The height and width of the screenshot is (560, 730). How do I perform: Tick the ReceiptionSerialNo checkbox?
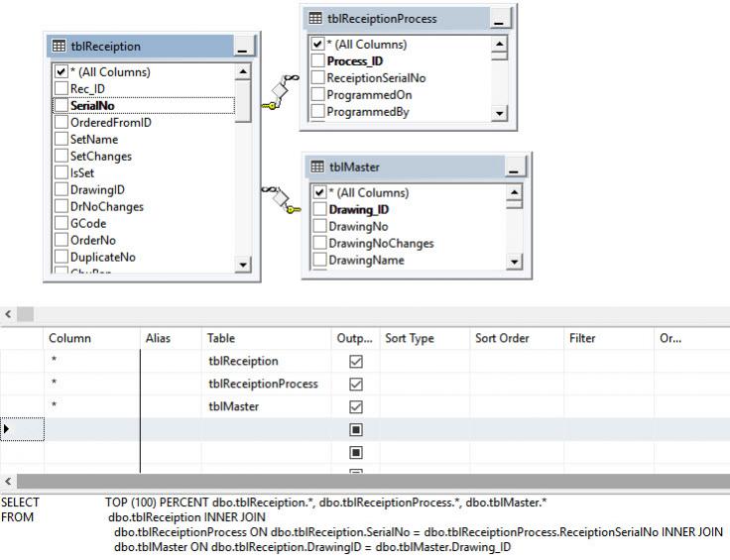pos(317,77)
